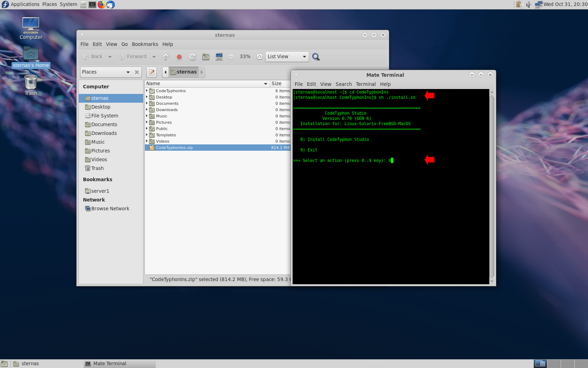Click the Forward button
The width and height of the screenshot is (588, 368).
(133, 57)
